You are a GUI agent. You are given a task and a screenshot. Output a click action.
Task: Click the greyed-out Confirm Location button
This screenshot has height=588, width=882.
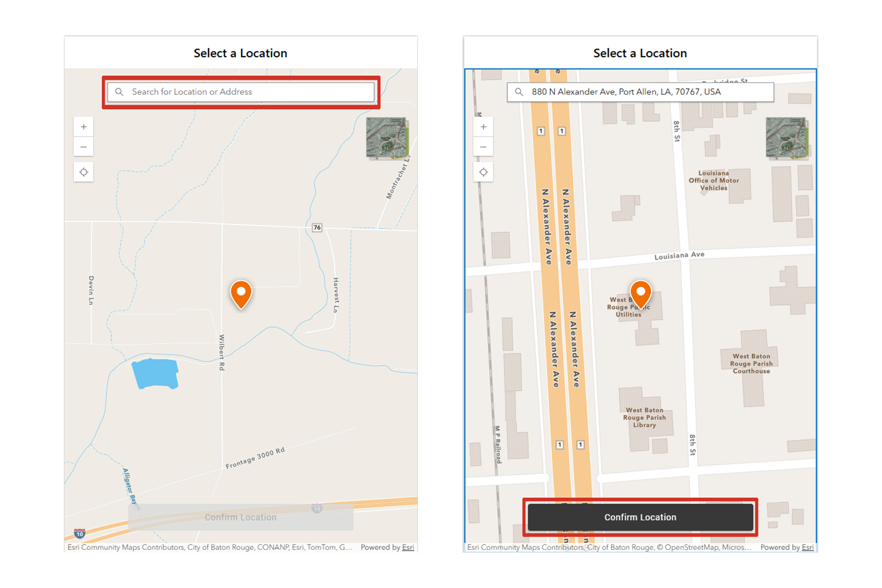pos(241,517)
